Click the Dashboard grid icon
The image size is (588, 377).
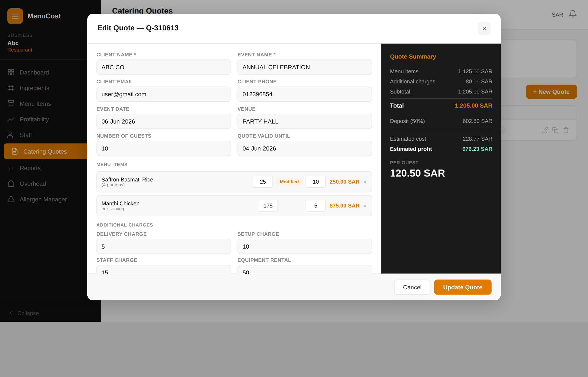click(11, 72)
